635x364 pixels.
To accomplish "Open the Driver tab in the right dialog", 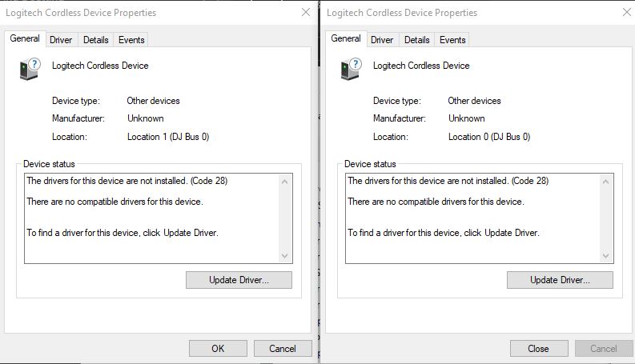I will pyautogui.click(x=382, y=40).
